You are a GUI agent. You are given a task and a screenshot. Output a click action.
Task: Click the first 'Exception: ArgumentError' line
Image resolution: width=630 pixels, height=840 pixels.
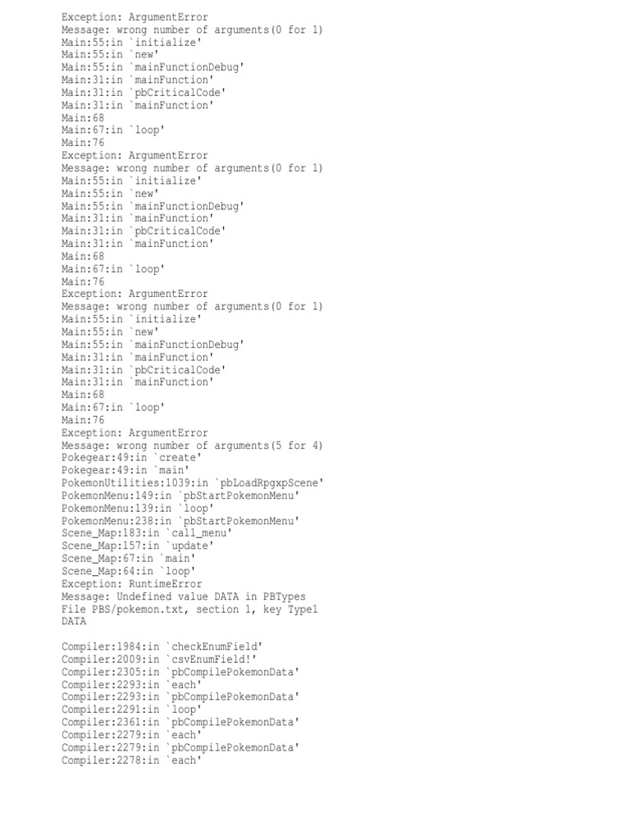coord(135,17)
